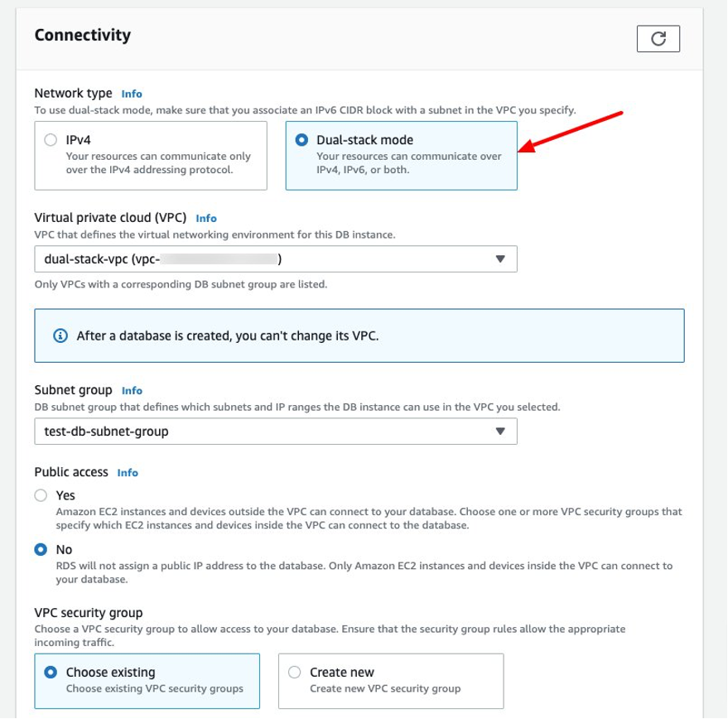The image size is (728, 719).
Task: Select Create new VPC security group
Action: [294, 673]
